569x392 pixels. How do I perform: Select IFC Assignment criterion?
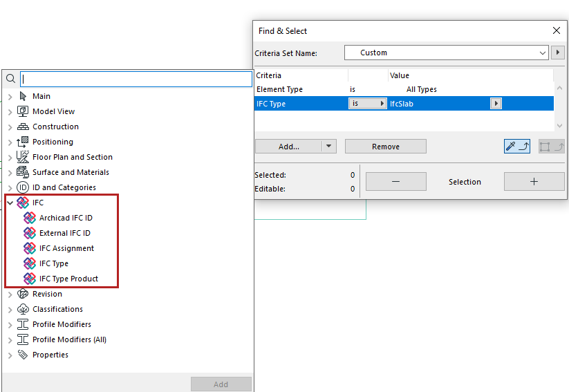click(x=67, y=248)
